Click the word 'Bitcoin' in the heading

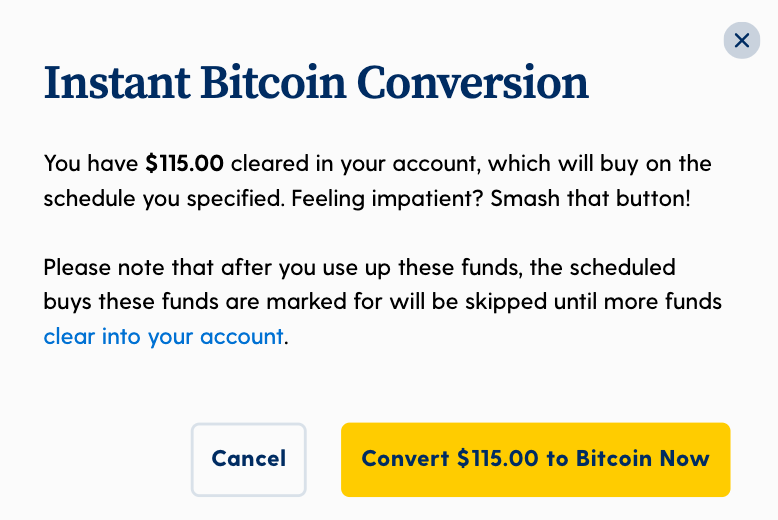click(x=273, y=82)
